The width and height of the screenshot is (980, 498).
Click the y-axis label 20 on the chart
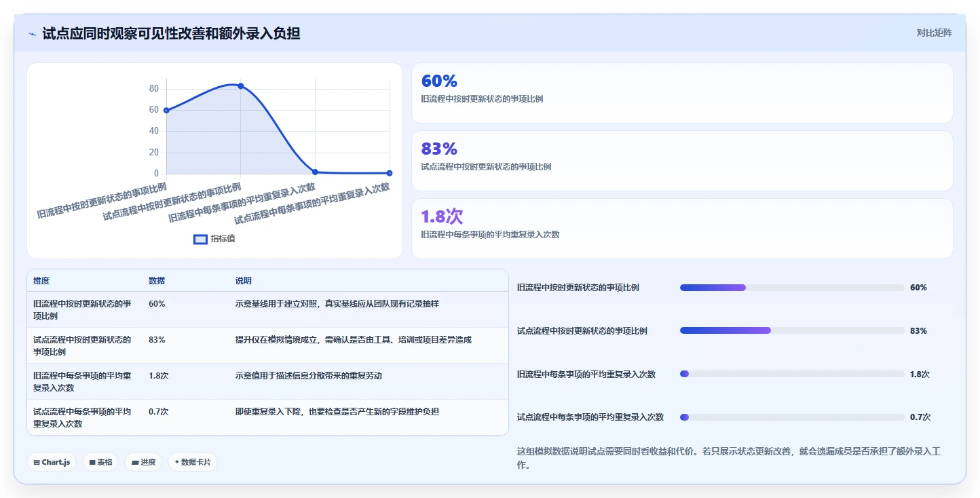coord(154,153)
